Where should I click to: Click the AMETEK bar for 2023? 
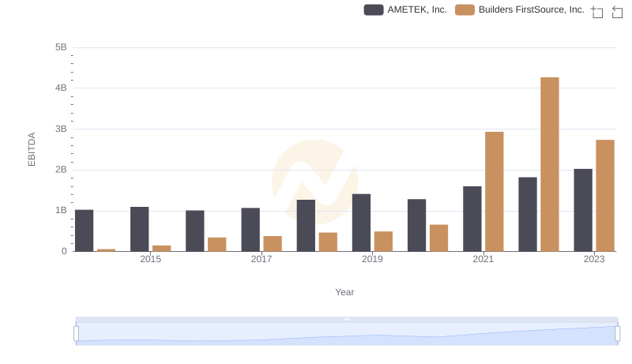click(x=583, y=210)
